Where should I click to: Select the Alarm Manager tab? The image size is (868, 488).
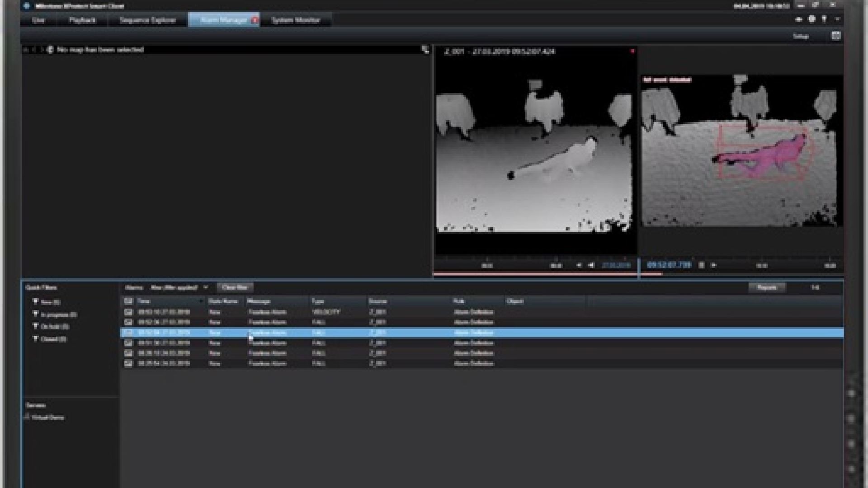click(224, 20)
